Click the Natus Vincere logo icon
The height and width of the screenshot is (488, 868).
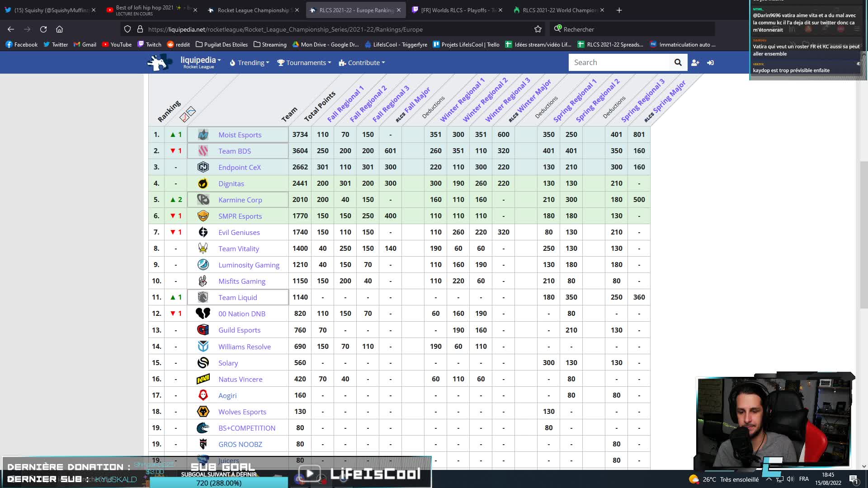(x=203, y=379)
